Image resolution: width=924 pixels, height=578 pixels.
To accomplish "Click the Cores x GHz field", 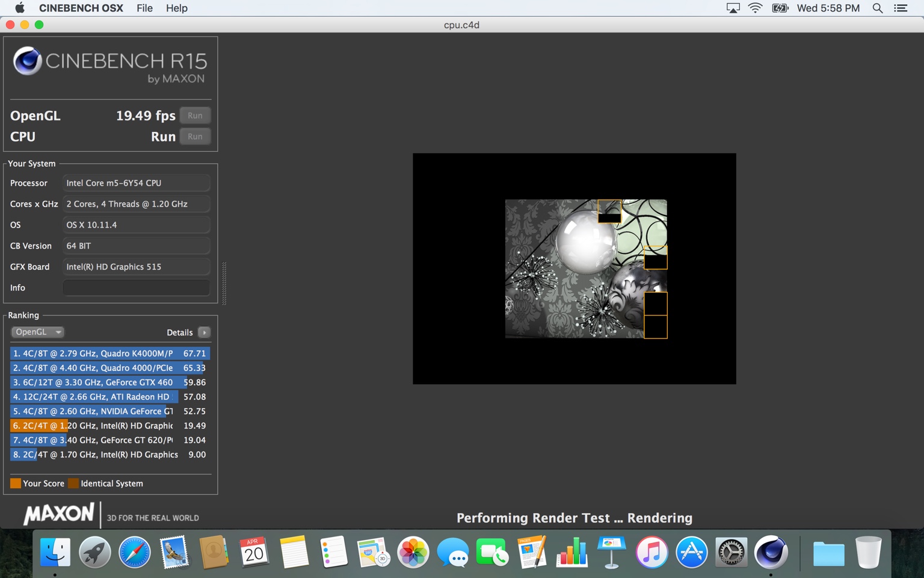I will point(137,204).
